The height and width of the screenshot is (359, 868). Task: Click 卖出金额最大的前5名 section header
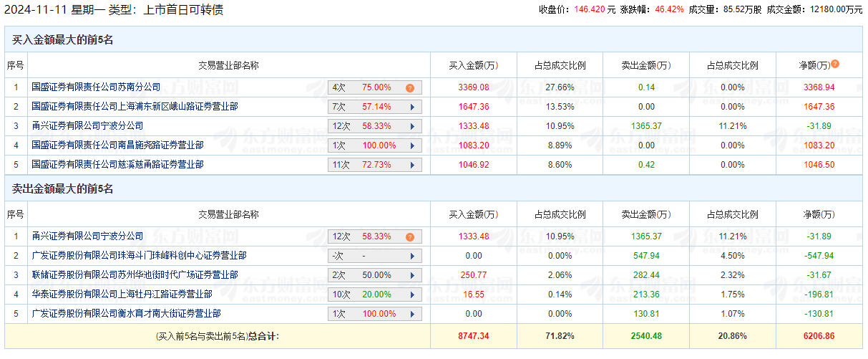pyautogui.click(x=62, y=189)
